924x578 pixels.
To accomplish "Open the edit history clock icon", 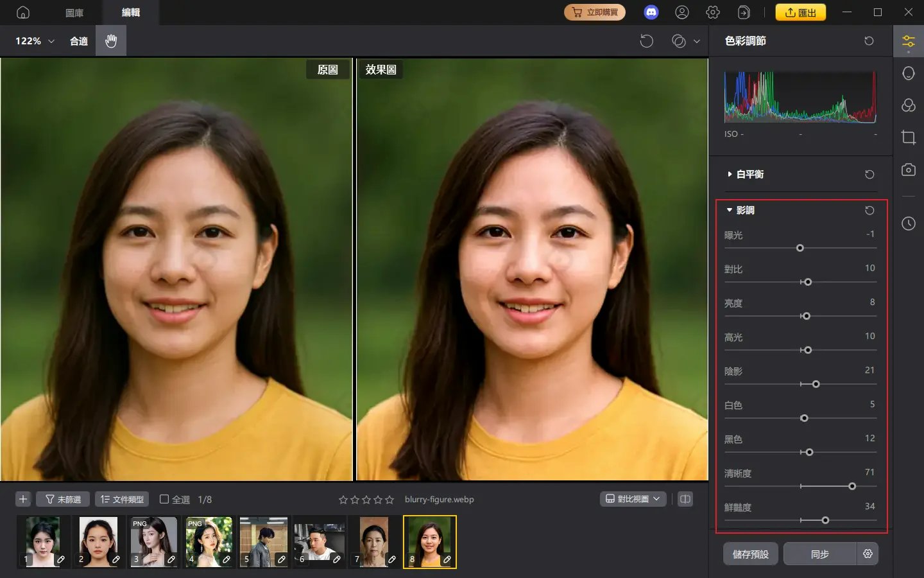I will click(x=909, y=223).
